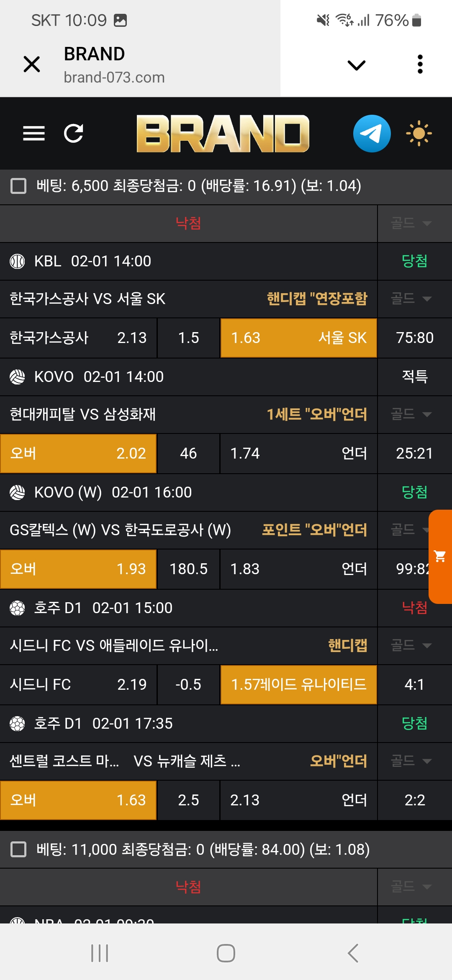Viewport: 452px width, 980px height.
Task: Open the orange shopping cart tab
Action: (x=440, y=556)
